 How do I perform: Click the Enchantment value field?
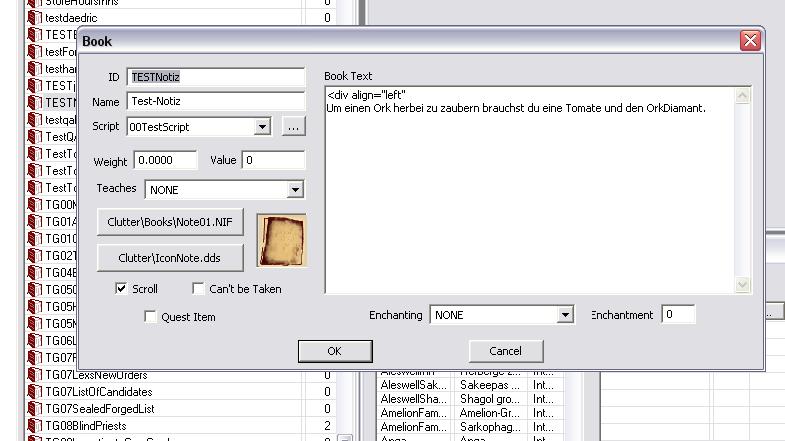pyautogui.click(x=678, y=314)
